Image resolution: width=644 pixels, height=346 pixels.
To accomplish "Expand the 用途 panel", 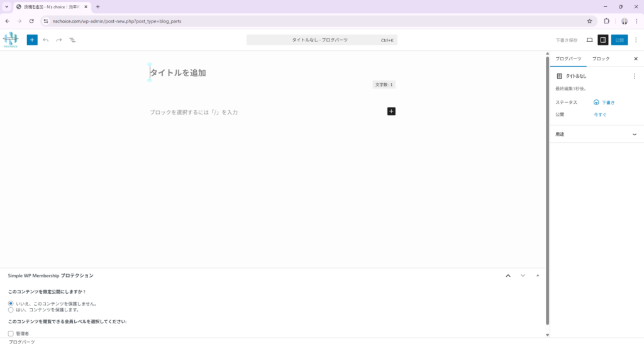I will click(x=634, y=134).
